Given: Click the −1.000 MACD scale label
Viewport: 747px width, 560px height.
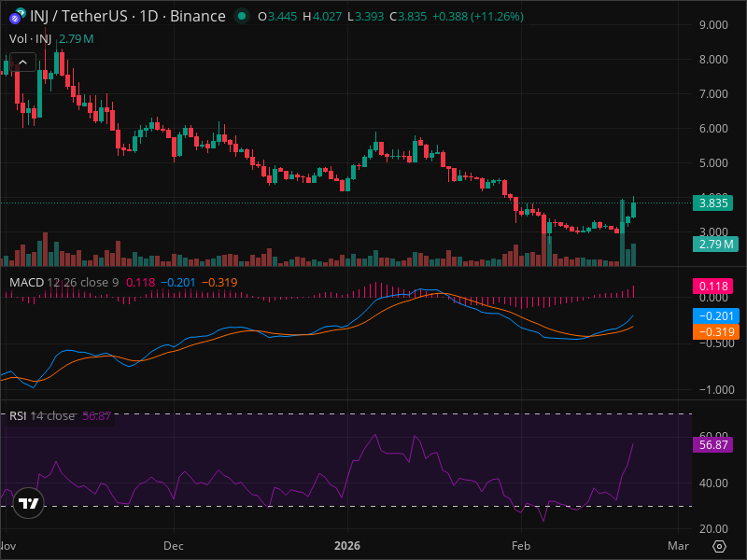Looking at the screenshot, I should point(716,389).
